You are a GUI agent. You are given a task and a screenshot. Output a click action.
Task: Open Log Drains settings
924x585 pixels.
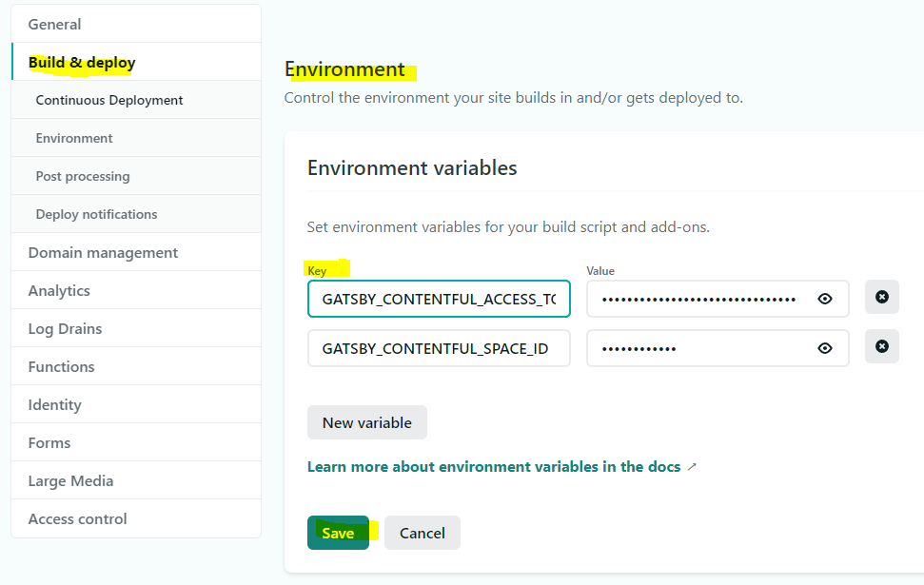(x=136, y=328)
